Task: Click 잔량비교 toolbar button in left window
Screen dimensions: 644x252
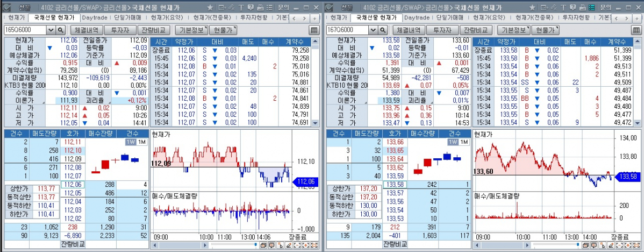Action: tap(155, 30)
